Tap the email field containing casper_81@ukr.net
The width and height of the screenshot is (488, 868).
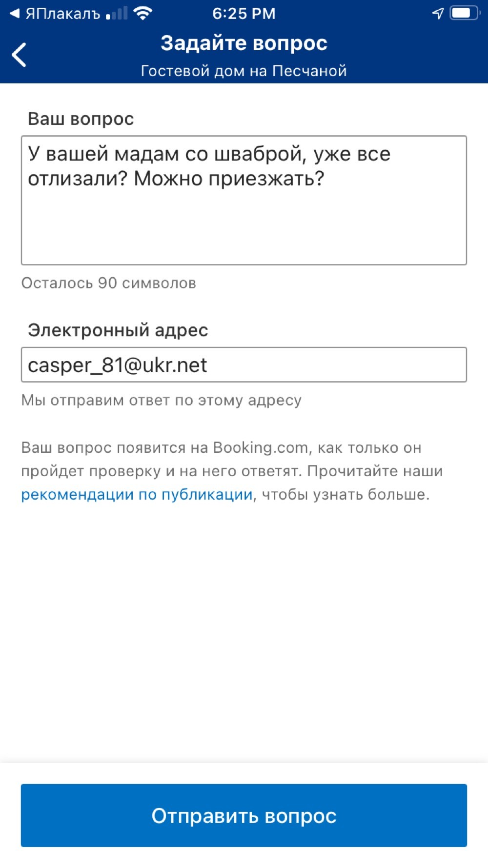[244, 365]
